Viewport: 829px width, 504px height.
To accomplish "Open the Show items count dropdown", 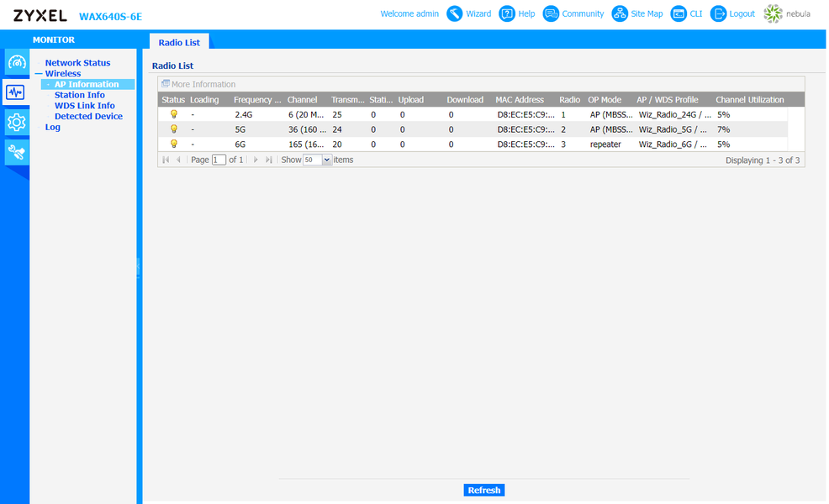I will coord(327,160).
